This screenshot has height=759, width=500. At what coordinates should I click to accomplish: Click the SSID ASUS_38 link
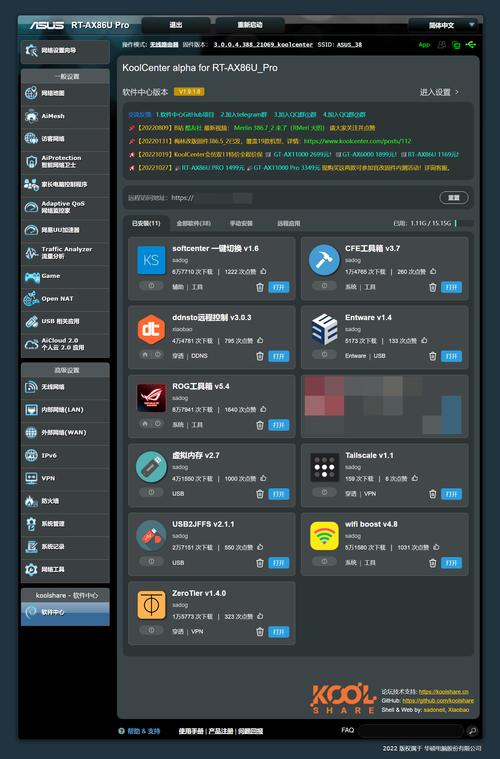tap(349, 45)
